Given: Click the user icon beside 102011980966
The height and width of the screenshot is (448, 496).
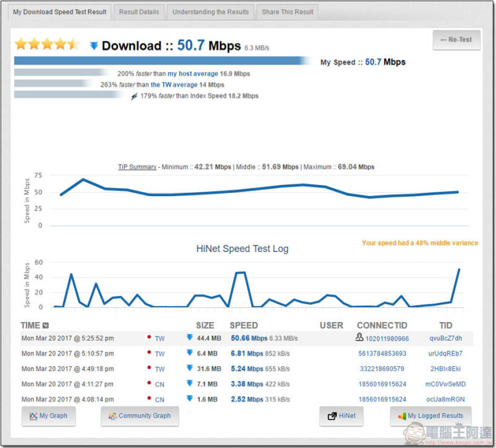Looking at the screenshot, I should point(359,337).
